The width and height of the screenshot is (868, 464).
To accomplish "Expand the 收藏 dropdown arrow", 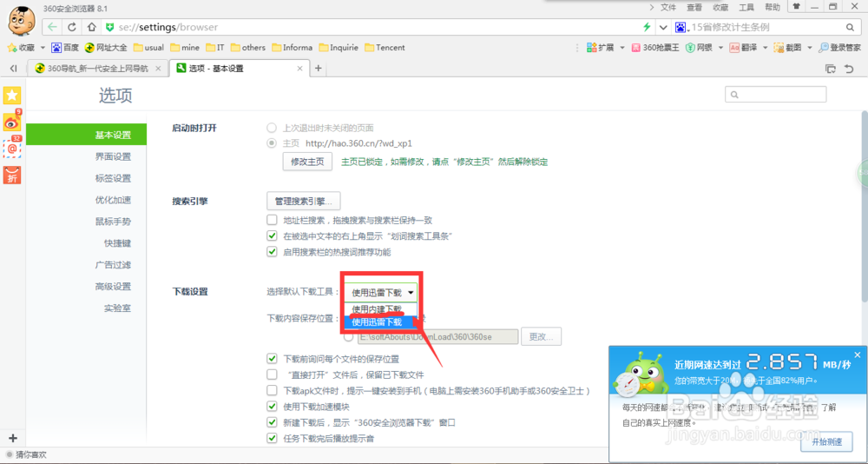I will (43, 48).
